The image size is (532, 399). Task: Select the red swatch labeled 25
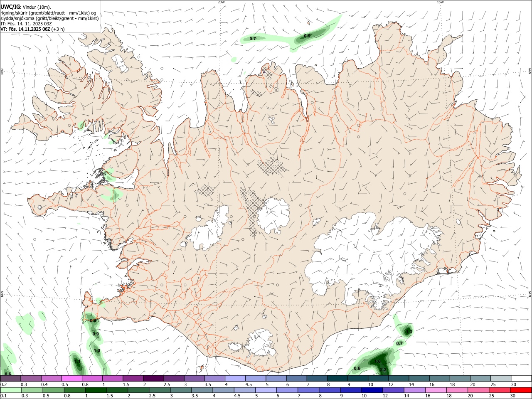pos(500,390)
